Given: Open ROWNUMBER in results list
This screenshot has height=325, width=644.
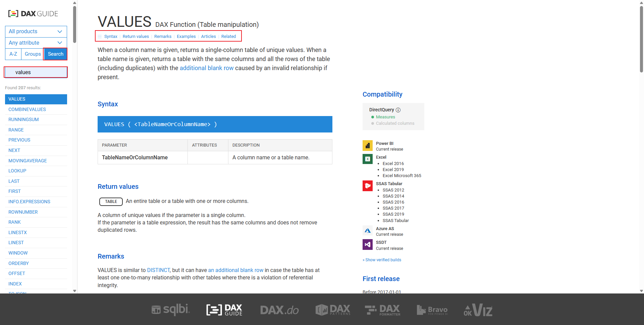Looking at the screenshot, I should [x=36, y=212].
